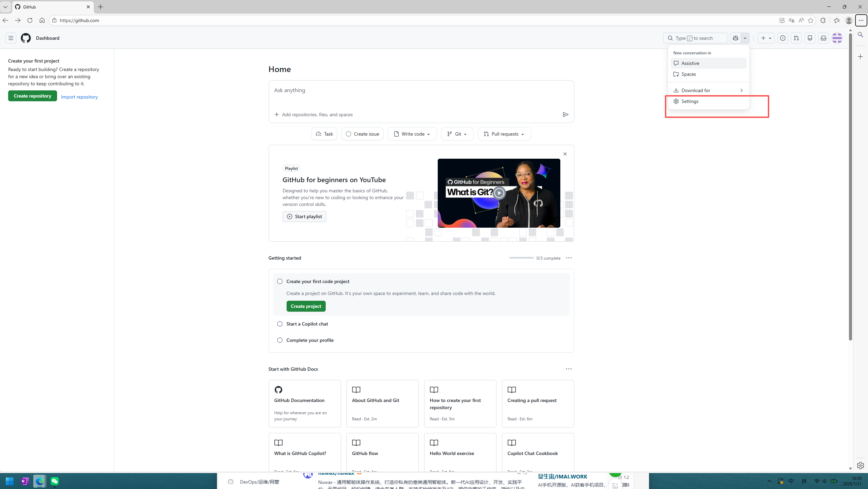
Task: Open the Pull requests header icon
Action: [796, 38]
